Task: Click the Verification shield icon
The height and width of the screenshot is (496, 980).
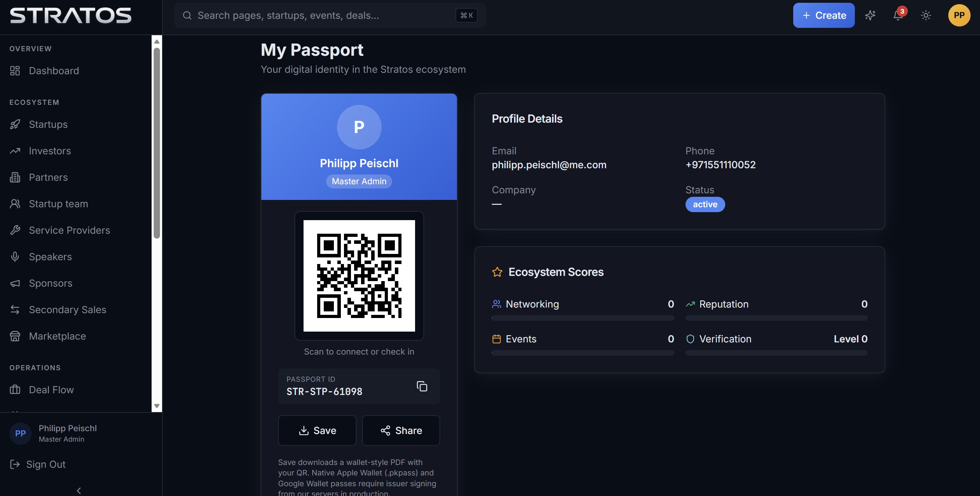Action: (x=690, y=339)
